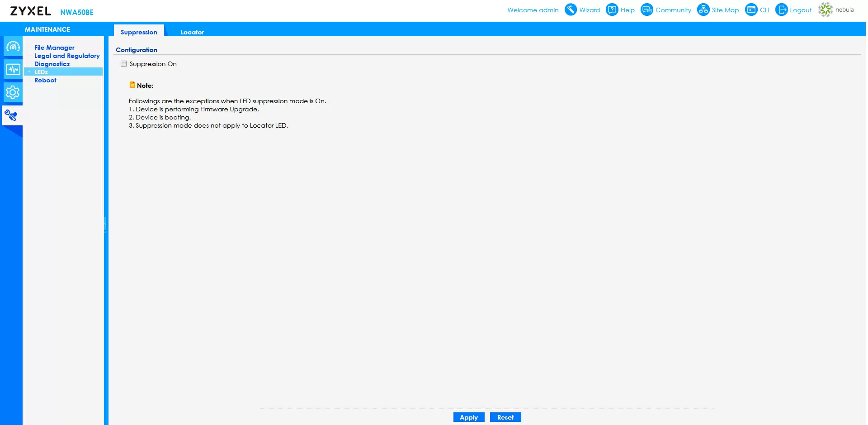Select the Maintenance tools icon in sidebar
The width and height of the screenshot is (868, 425).
pos(12,115)
